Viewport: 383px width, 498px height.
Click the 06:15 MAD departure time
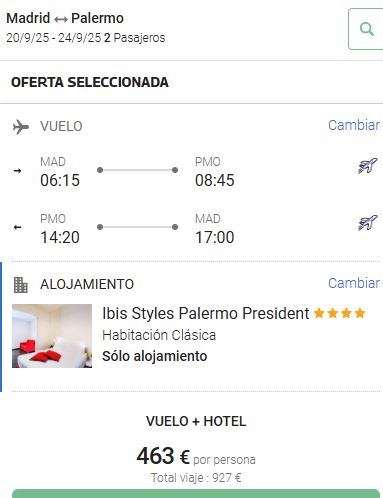[60, 180]
